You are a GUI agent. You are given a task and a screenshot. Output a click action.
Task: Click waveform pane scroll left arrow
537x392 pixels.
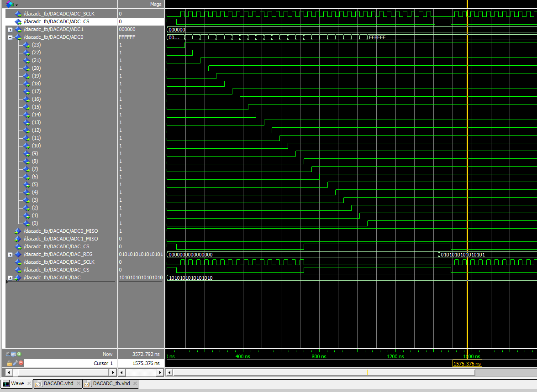pyautogui.click(x=169, y=372)
